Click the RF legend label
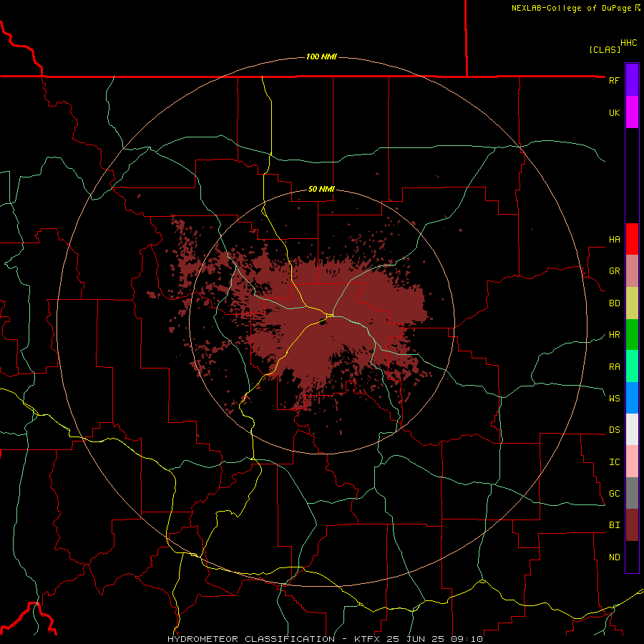 click(x=614, y=80)
